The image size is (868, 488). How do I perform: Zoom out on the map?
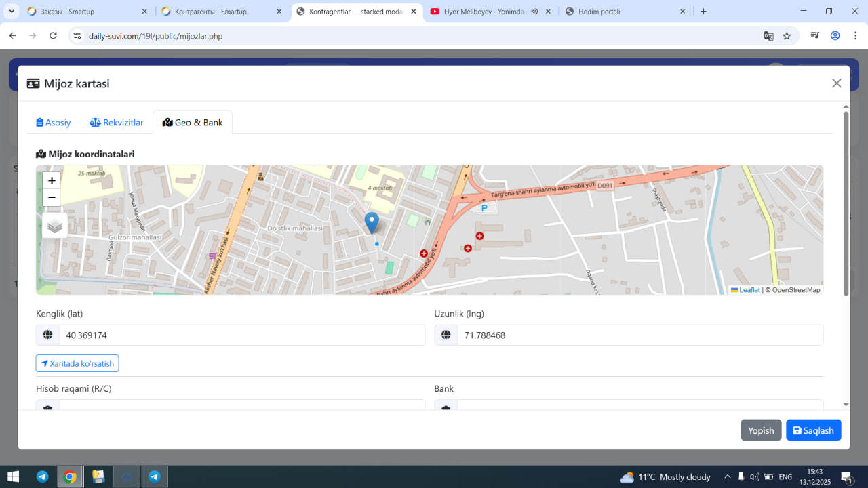click(52, 198)
